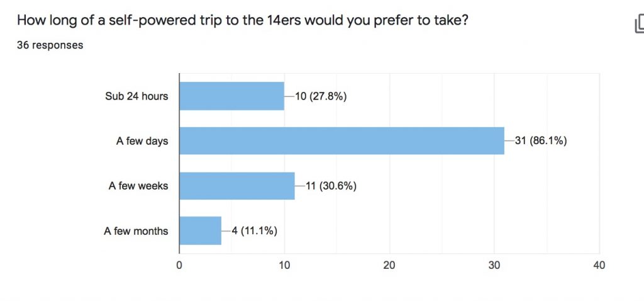Click the survey question title text
Image resolution: width=644 pixels, height=301 pixels.
tap(242, 20)
